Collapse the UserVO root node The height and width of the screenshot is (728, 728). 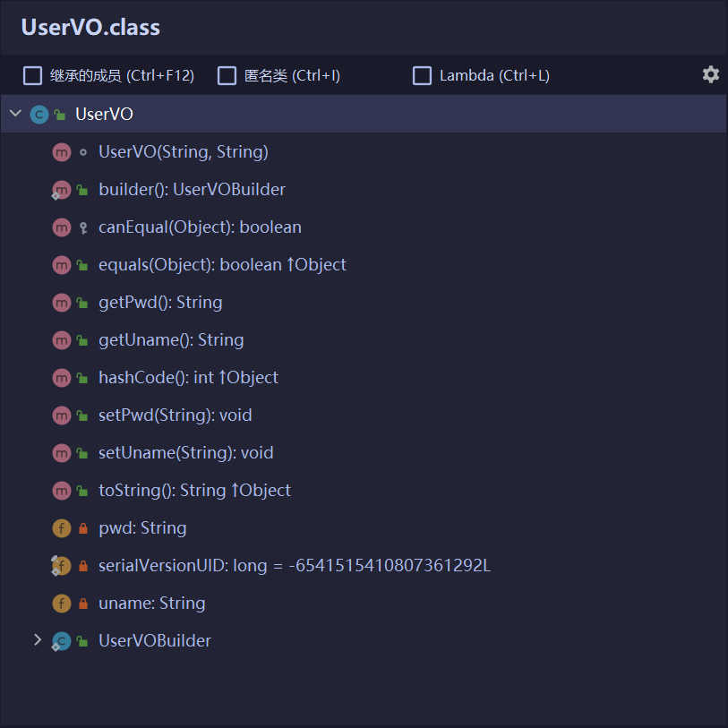(15, 114)
